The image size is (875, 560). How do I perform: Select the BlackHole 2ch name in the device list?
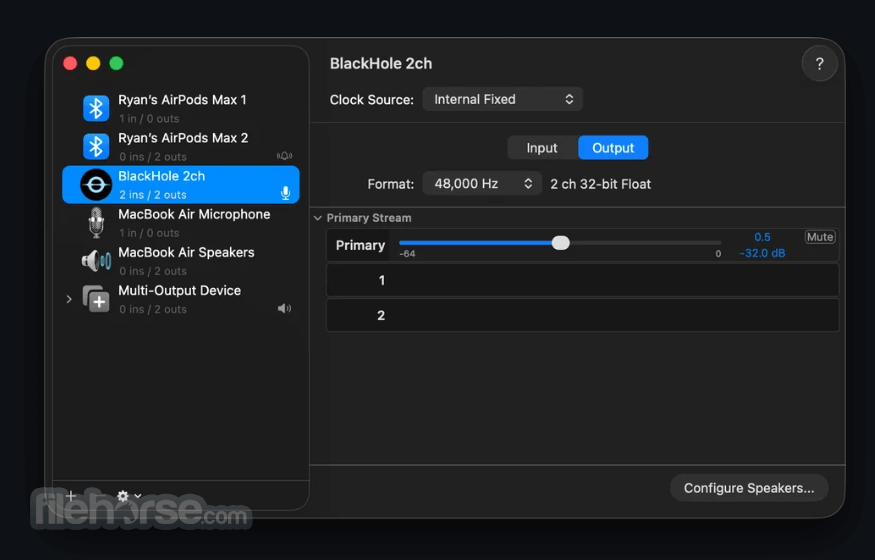pyautogui.click(x=161, y=176)
